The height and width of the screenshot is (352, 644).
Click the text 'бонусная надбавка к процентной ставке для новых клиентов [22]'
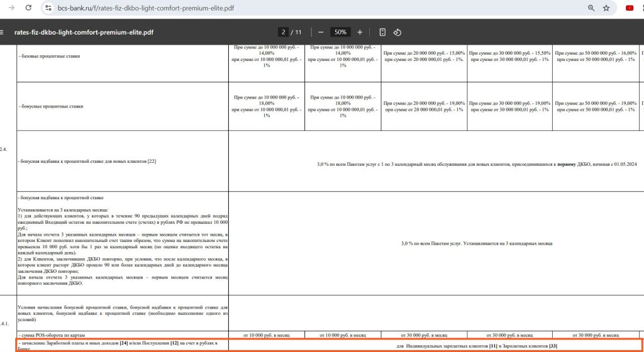click(x=87, y=162)
